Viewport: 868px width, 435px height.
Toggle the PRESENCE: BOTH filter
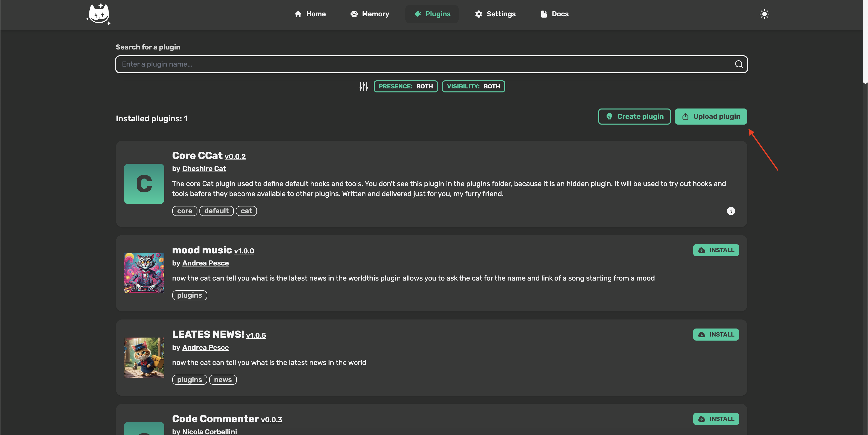(x=405, y=87)
